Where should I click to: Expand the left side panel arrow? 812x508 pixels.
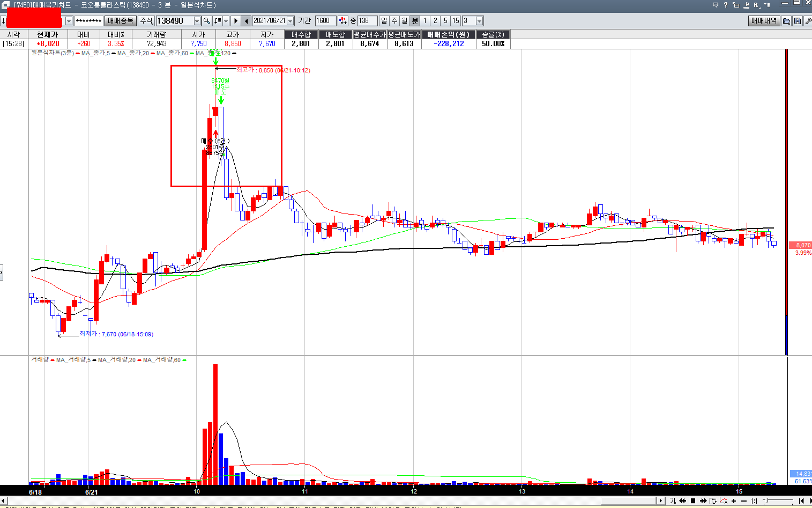point(2,273)
